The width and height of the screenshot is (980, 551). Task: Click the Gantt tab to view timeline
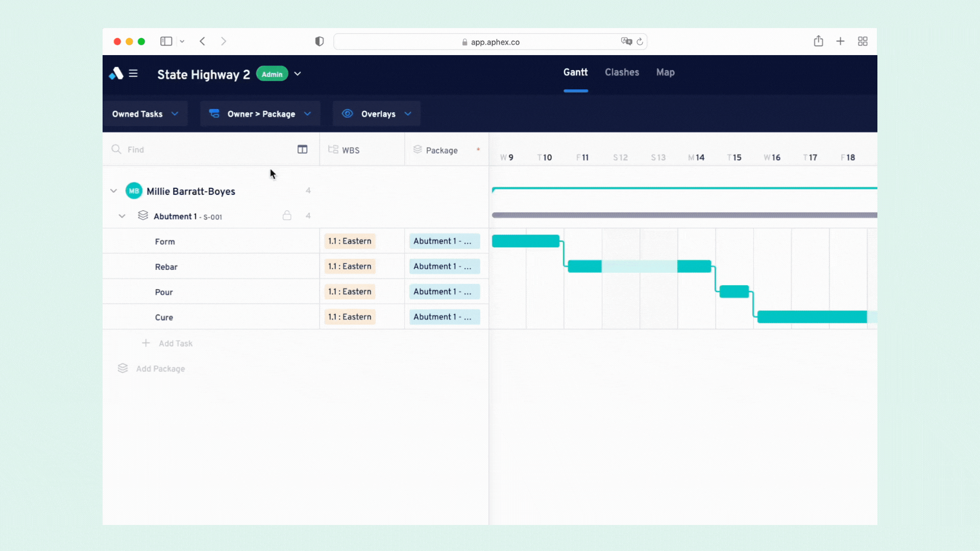click(575, 72)
